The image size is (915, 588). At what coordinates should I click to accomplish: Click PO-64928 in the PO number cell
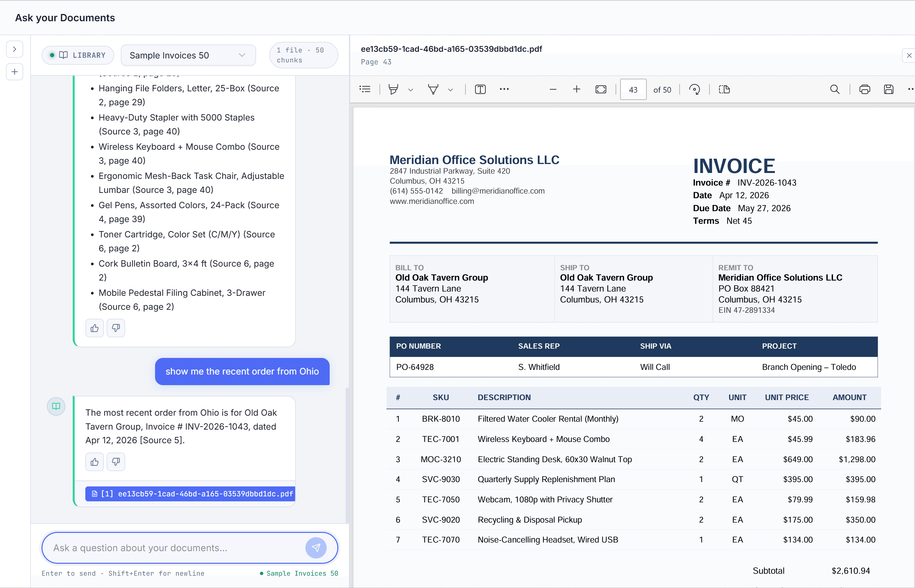click(x=415, y=367)
